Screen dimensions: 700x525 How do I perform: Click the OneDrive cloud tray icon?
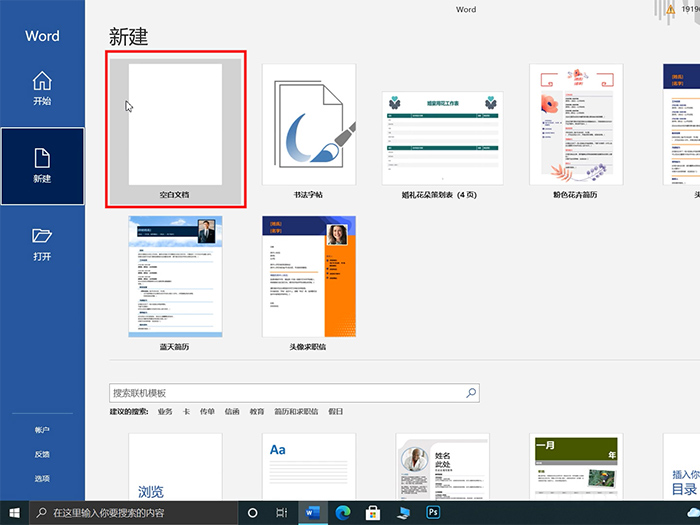[x=694, y=512]
